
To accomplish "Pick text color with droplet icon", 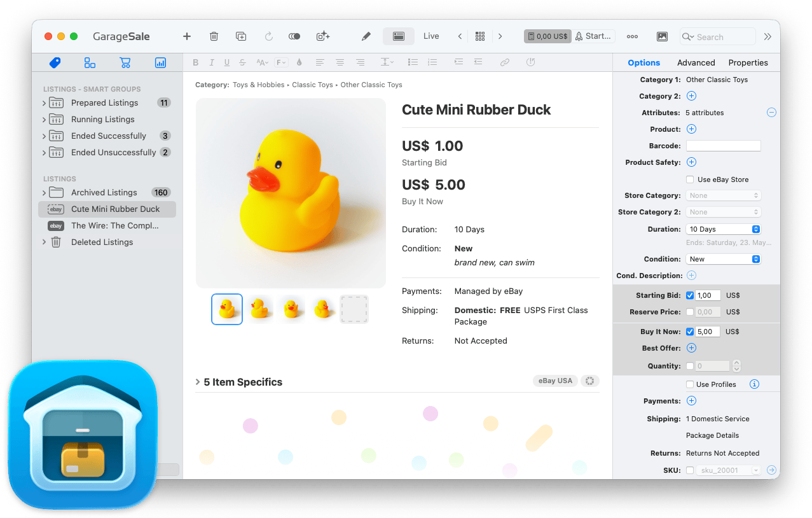I will tap(299, 62).
